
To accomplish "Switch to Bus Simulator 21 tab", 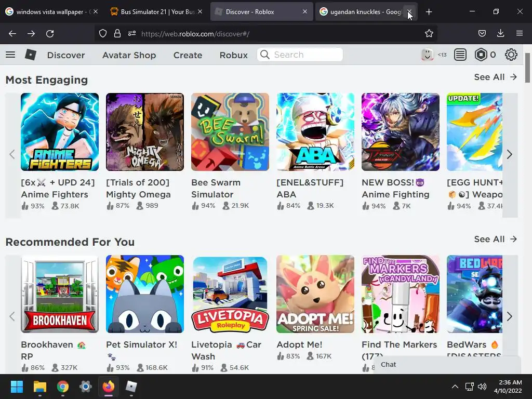I will pos(156,12).
